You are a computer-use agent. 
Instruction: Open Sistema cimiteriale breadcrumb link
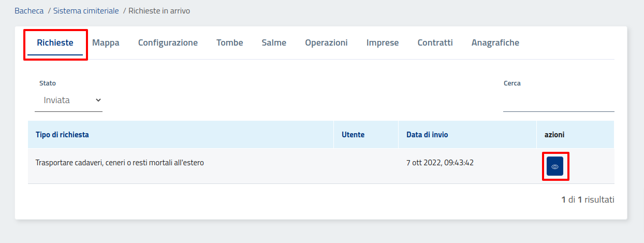[x=86, y=10]
